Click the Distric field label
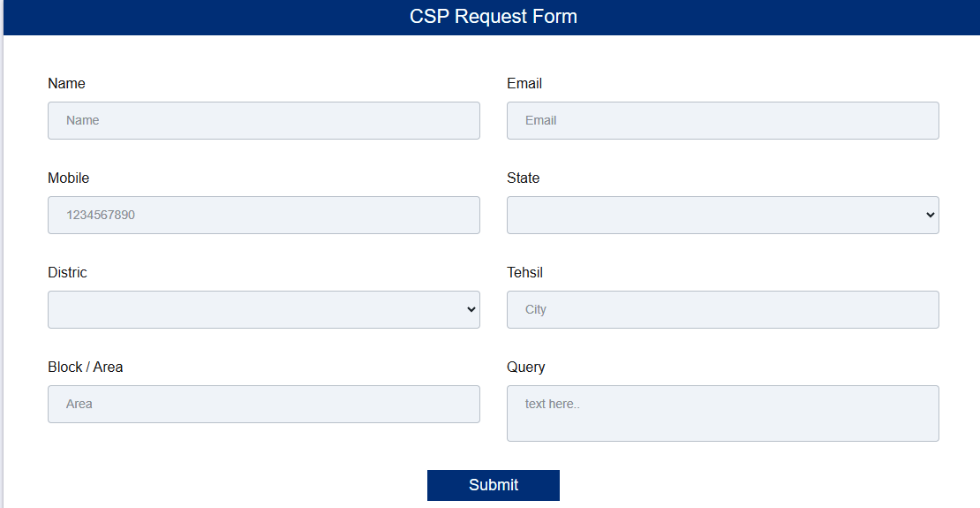 pos(67,272)
